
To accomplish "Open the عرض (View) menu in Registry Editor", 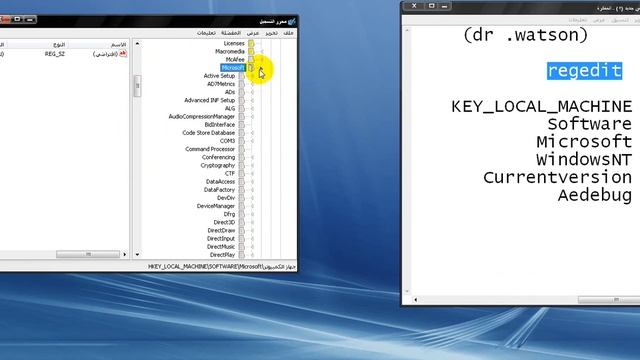I will click(x=253, y=33).
